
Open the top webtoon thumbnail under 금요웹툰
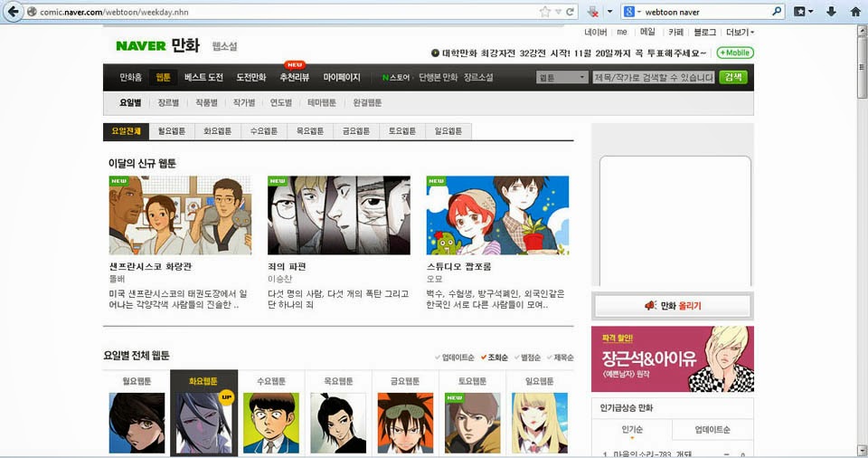(x=405, y=423)
